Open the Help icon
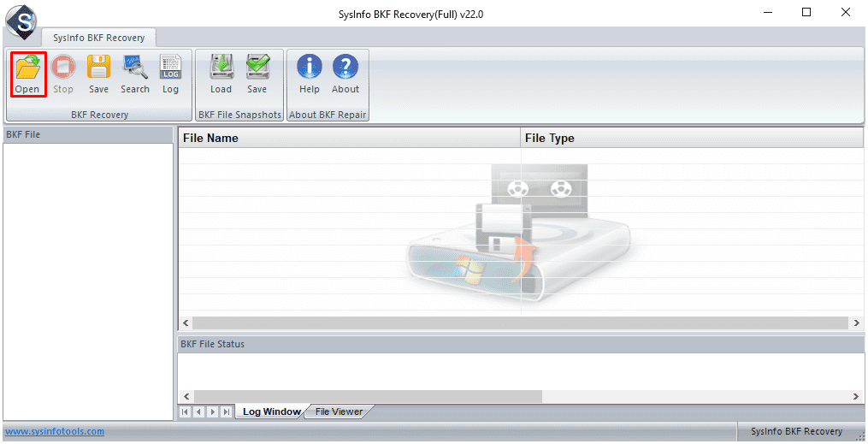 [310, 74]
